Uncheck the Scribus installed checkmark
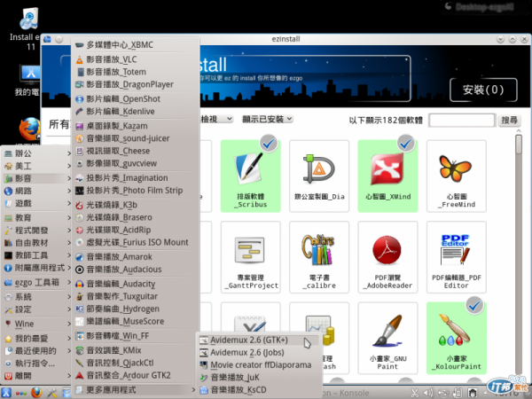532x399 pixels. pos(269,144)
